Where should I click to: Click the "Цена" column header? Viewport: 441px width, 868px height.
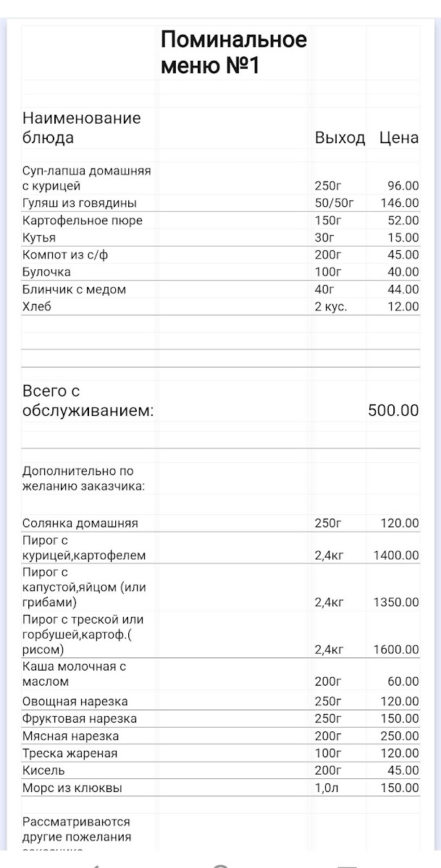click(398, 138)
